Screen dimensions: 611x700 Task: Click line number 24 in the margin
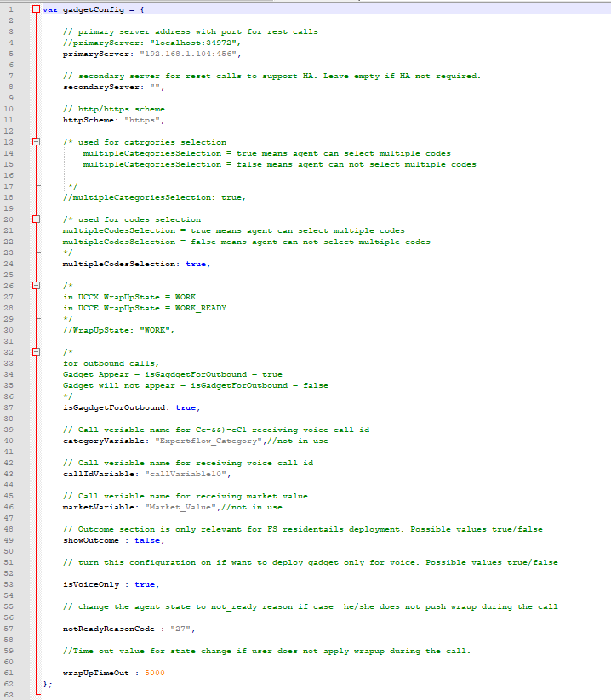click(12, 264)
